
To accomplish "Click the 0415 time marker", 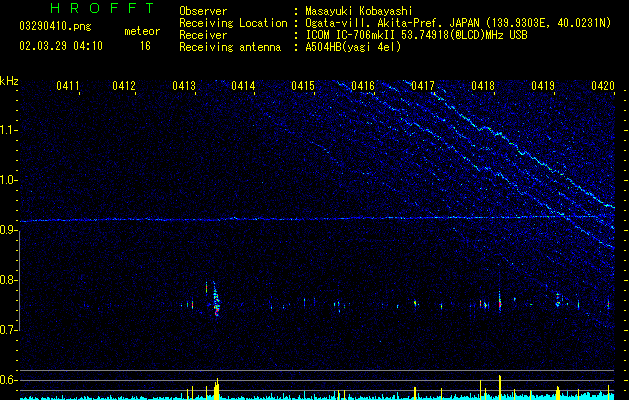I will coord(303,86).
